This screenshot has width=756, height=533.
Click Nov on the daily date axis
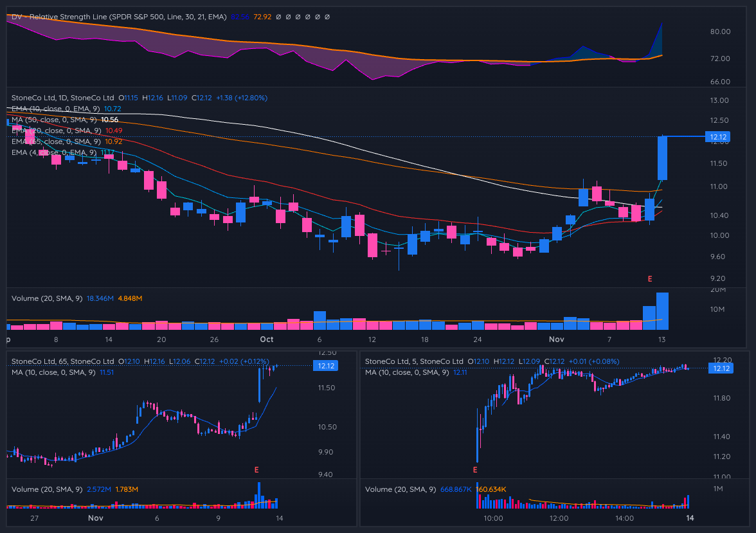tap(557, 339)
